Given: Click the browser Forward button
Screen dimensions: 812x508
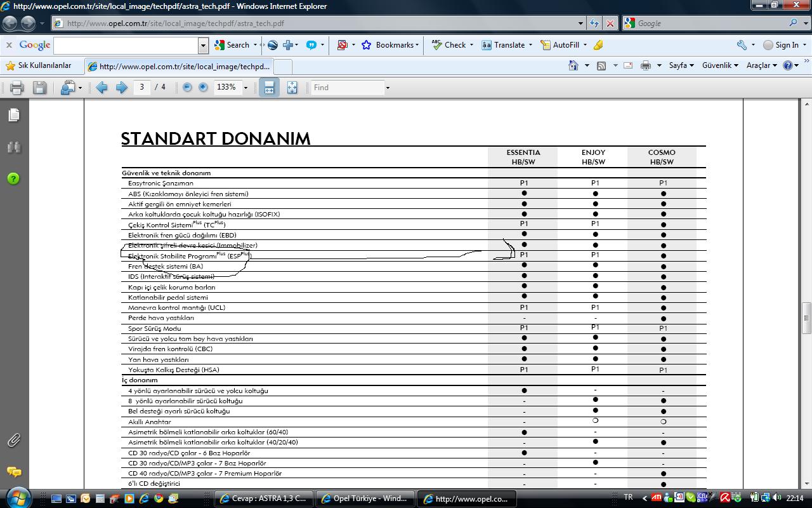Looking at the screenshot, I should [x=28, y=23].
